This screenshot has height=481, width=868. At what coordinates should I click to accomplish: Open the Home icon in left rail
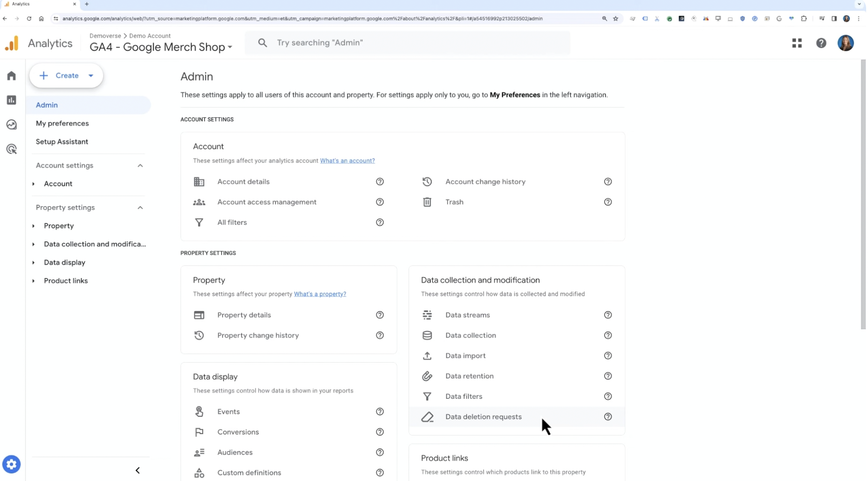[x=11, y=76]
